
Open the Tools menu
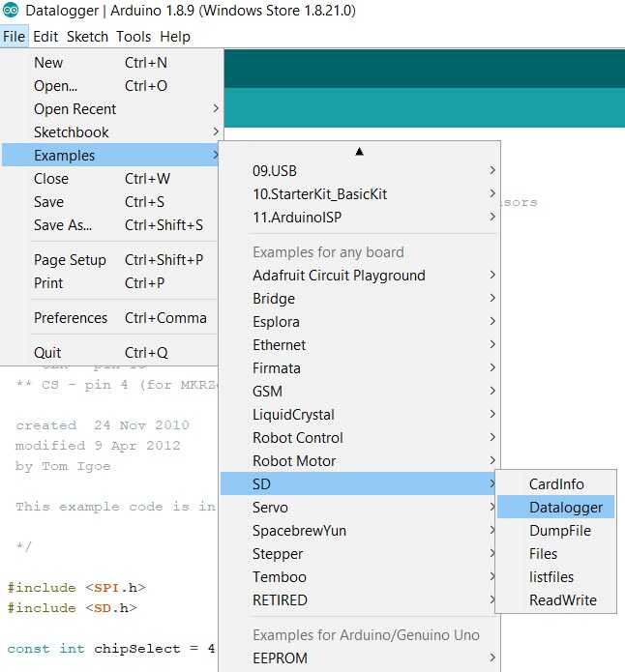134,37
